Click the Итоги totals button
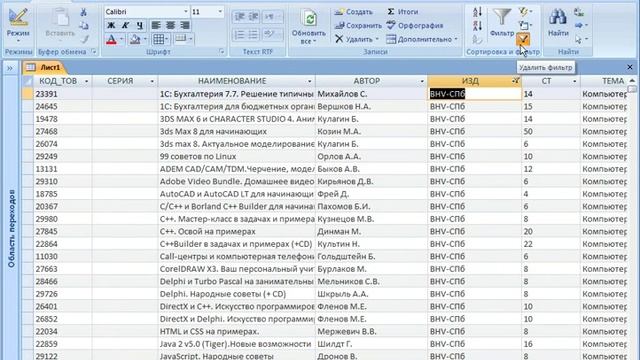Image resolution: width=640 pixels, height=360 pixels. [x=402, y=12]
